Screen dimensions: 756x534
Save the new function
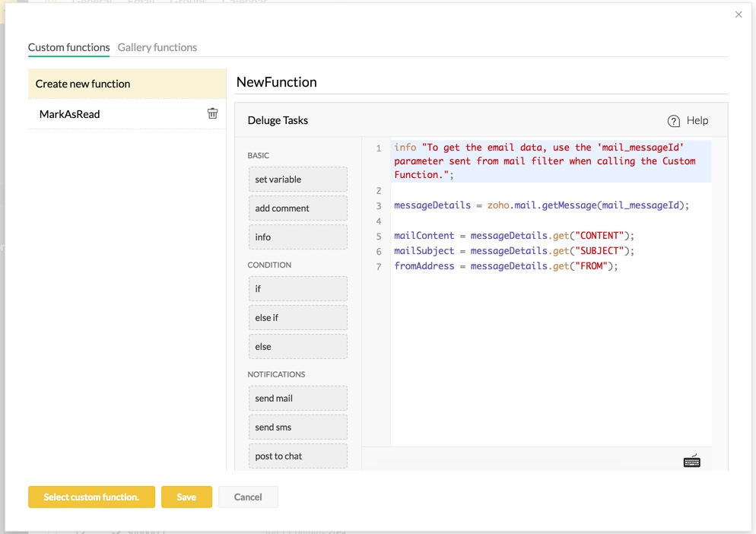point(186,497)
